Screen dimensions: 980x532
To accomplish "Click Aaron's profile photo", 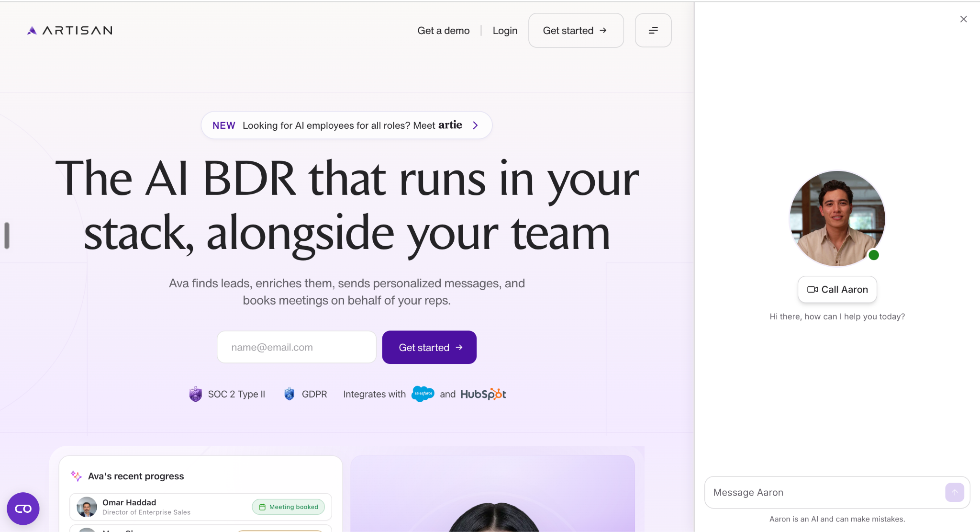I will click(x=837, y=219).
